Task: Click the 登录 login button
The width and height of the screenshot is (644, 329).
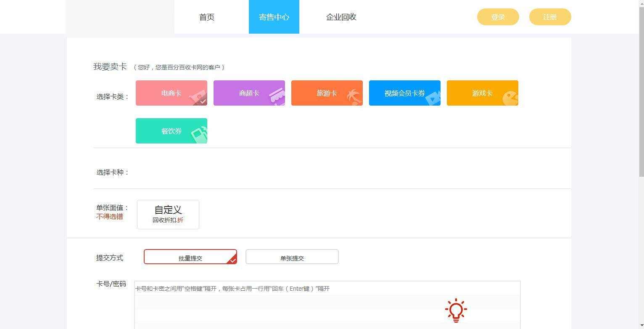Action: click(498, 17)
